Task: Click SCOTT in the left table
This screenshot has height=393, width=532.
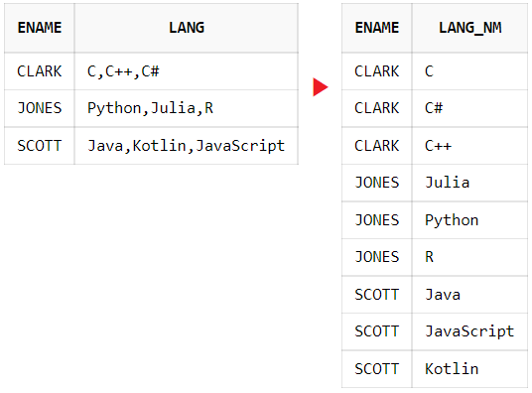Action: [x=40, y=146]
